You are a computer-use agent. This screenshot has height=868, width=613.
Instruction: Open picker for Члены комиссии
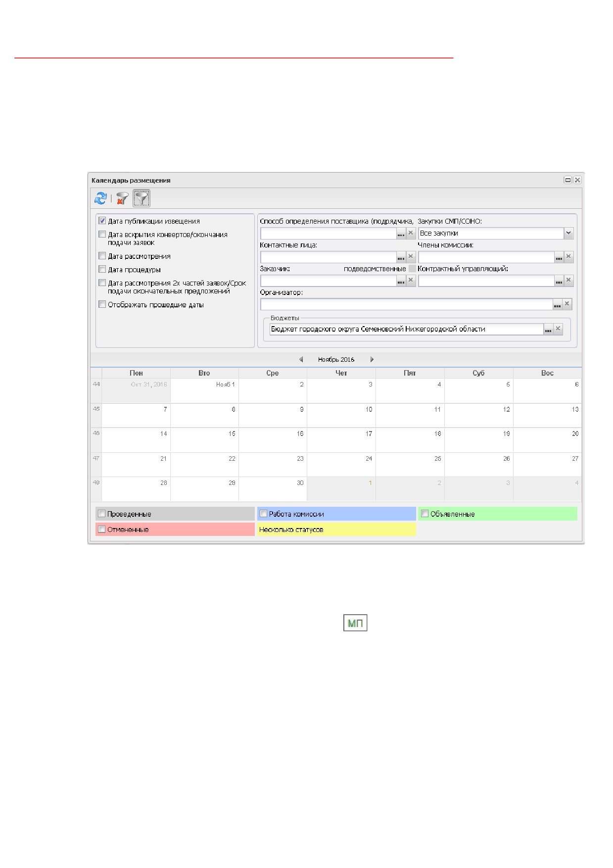tap(559, 257)
